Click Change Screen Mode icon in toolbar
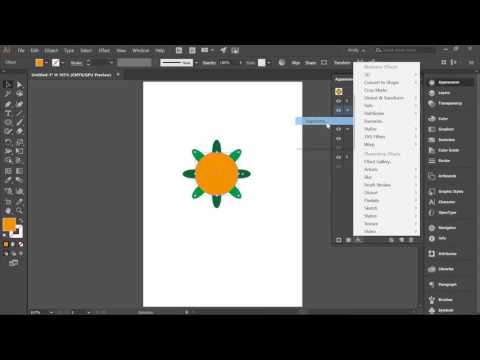Screen dimensions: 480x360 point(13,263)
